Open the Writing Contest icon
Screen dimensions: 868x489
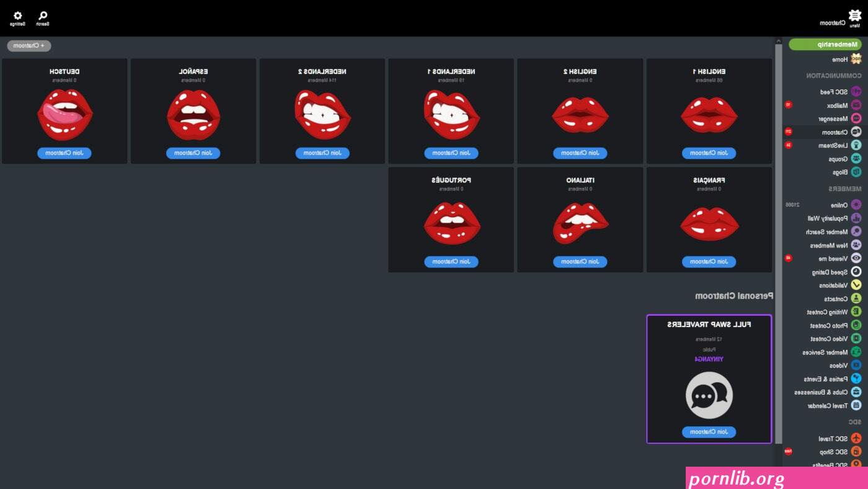[x=856, y=312]
